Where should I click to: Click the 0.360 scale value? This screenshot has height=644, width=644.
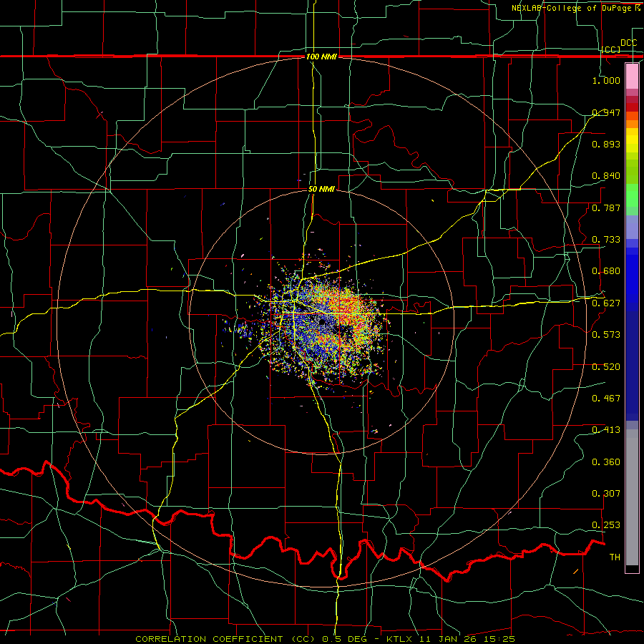click(606, 462)
